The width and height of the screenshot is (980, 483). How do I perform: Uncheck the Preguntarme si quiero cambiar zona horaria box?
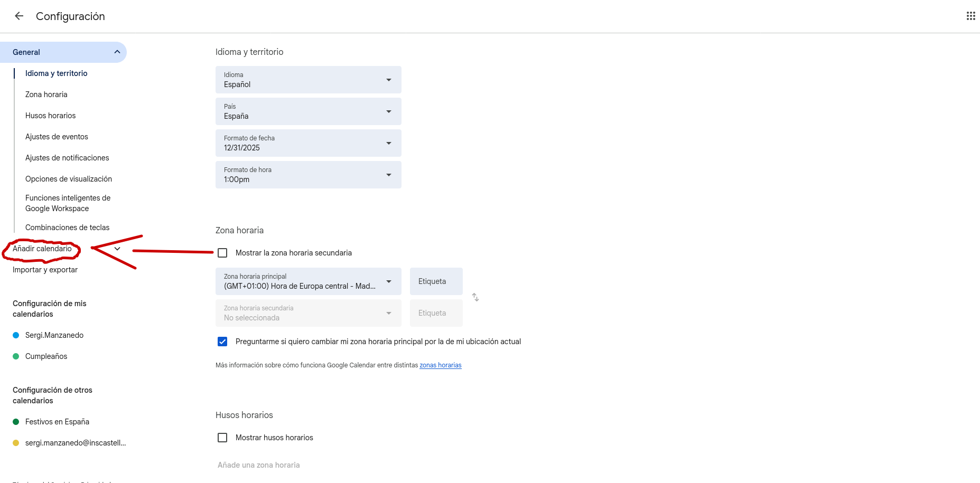(222, 342)
